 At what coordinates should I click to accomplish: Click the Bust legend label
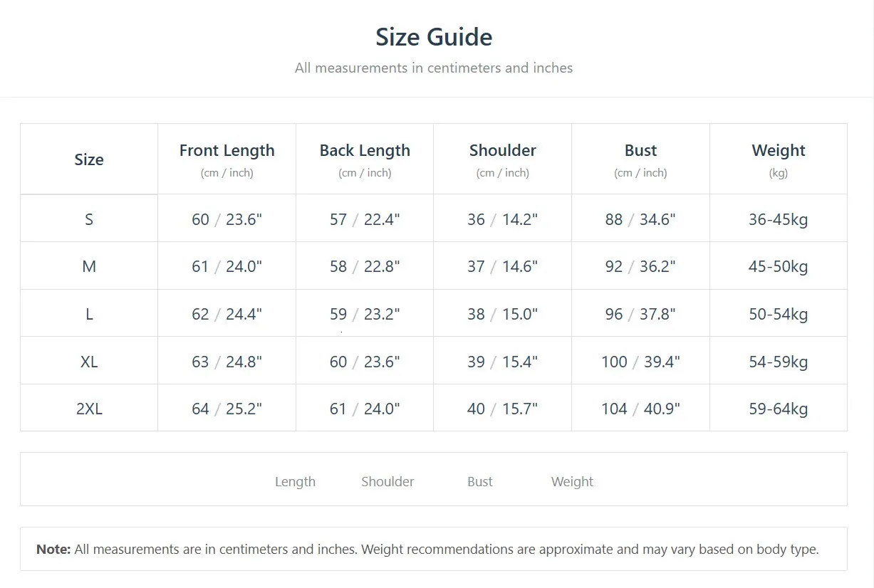[x=480, y=482]
